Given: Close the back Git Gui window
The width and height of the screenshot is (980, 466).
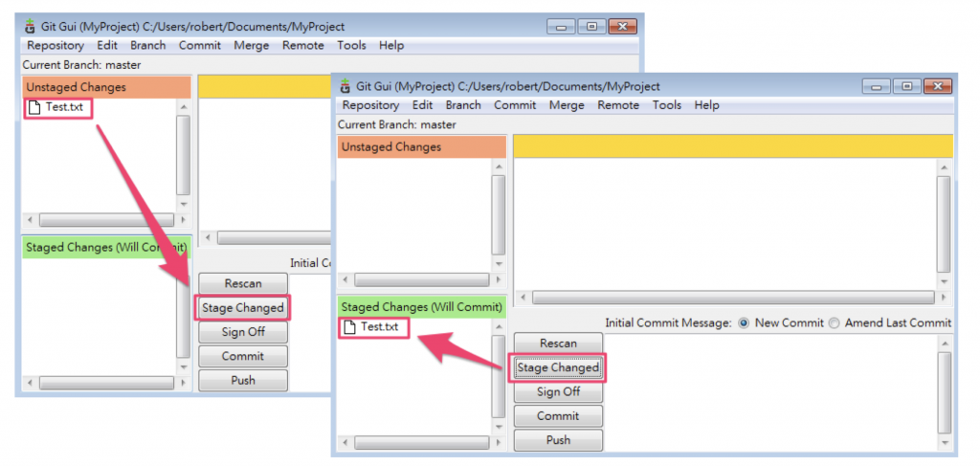Looking at the screenshot, I should pyautogui.click(x=622, y=27).
